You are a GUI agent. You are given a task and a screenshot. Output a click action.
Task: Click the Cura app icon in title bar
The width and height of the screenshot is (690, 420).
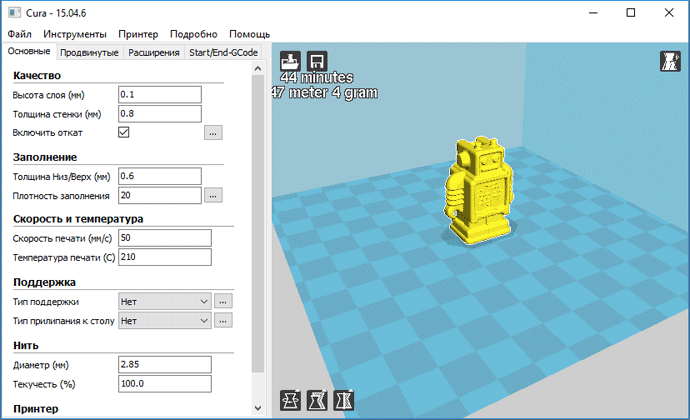(14, 13)
